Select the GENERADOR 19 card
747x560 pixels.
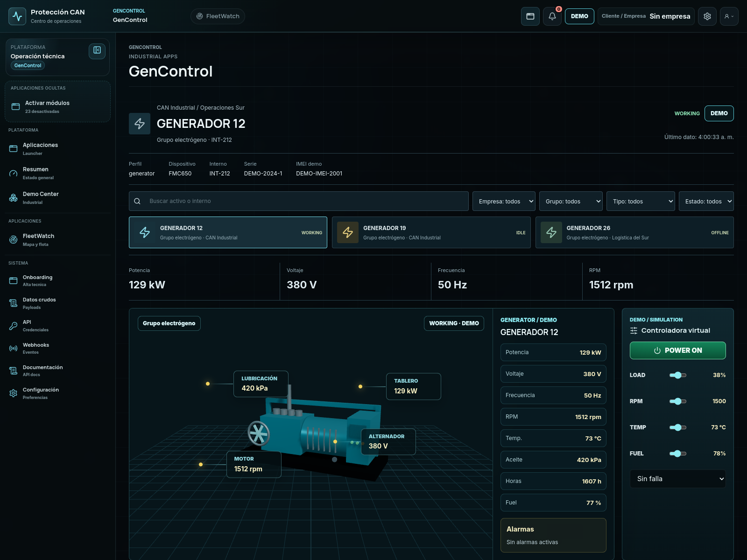point(431,232)
